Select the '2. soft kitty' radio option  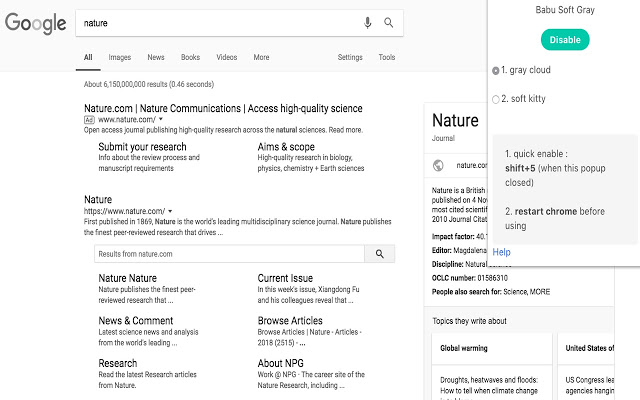(496, 99)
